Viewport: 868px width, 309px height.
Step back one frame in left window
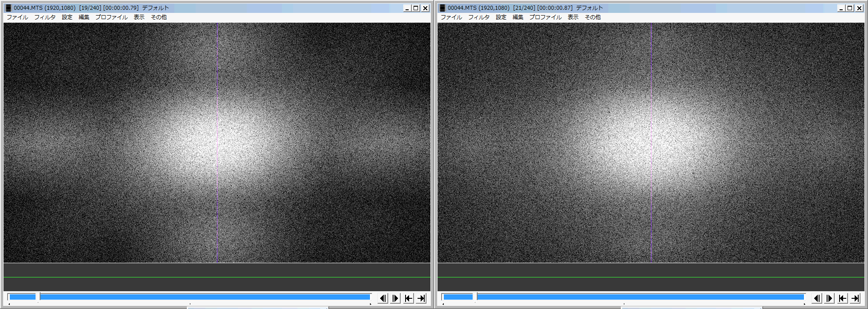pyautogui.click(x=383, y=298)
